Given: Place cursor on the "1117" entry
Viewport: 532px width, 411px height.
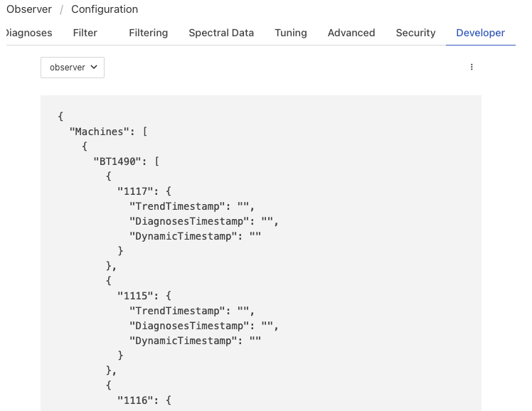Looking at the screenshot, I should (x=135, y=191).
